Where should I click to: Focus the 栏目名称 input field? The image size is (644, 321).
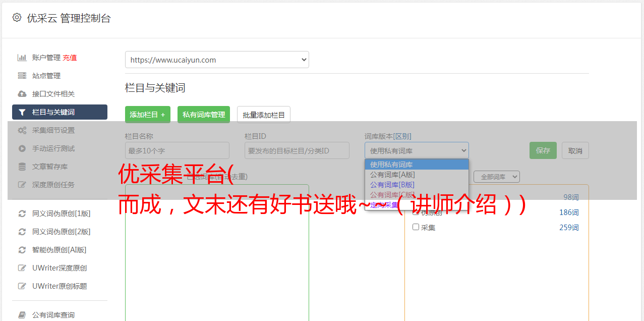click(x=177, y=150)
